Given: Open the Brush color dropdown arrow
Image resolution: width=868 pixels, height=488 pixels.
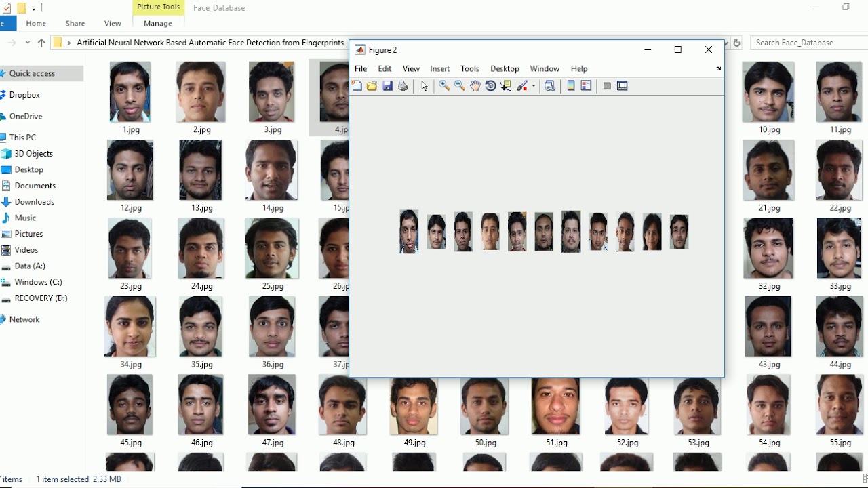Looking at the screenshot, I should coord(534,86).
